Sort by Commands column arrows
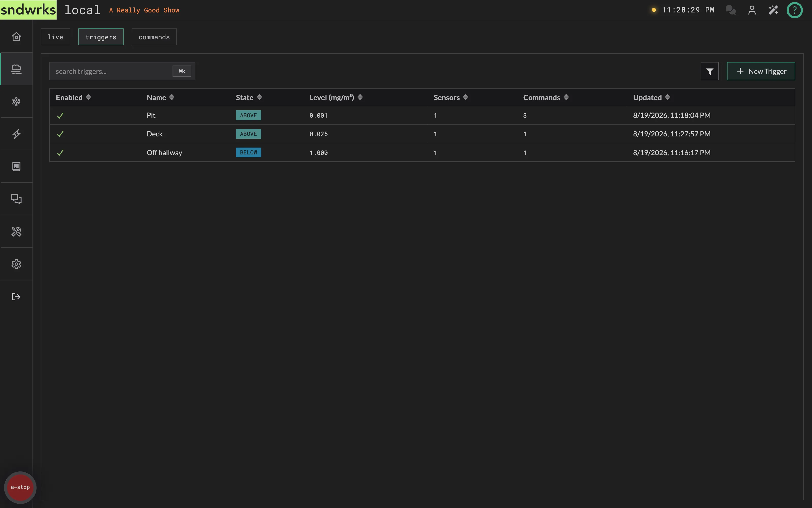812x508 pixels. pyautogui.click(x=566, y=98)
